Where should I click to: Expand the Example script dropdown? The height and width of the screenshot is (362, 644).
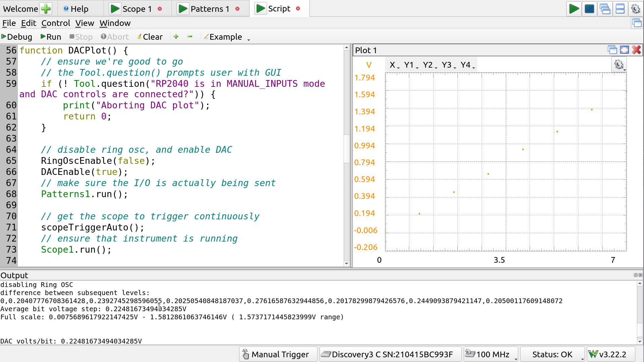click(x=249, y=39)
